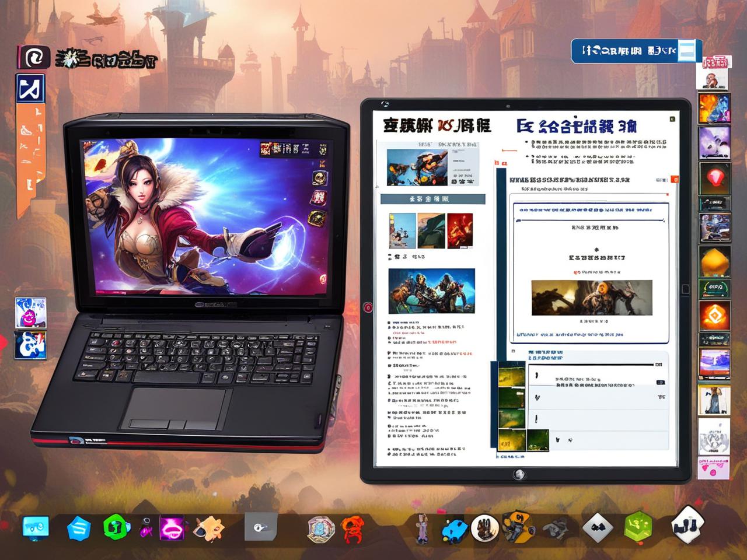Toggle the light-blue menu button in top banner
The width and height of the screenshot is (747, 560).
(x=686, y=51)
